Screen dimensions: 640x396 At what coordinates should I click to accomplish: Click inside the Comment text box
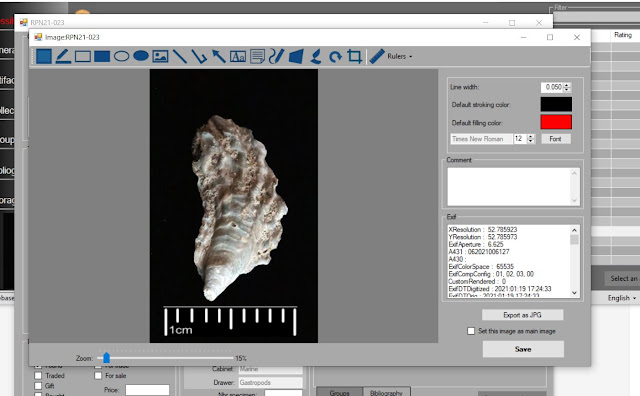click(509, 187)
